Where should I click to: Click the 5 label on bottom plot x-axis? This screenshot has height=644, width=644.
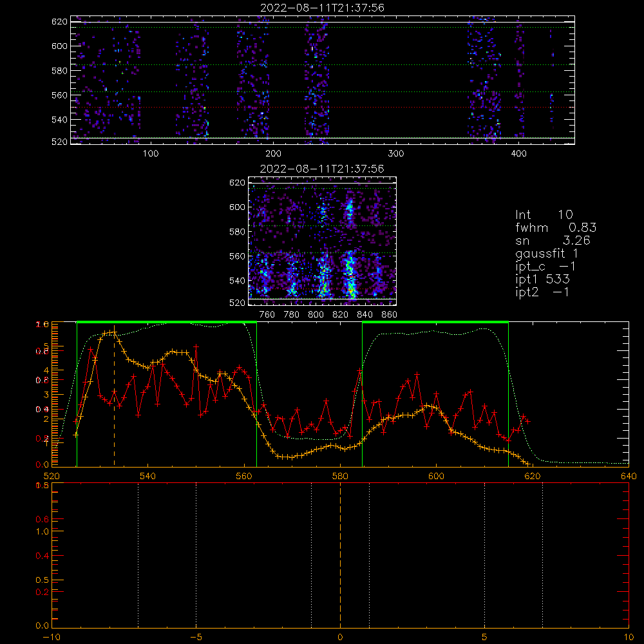point(485,637)
